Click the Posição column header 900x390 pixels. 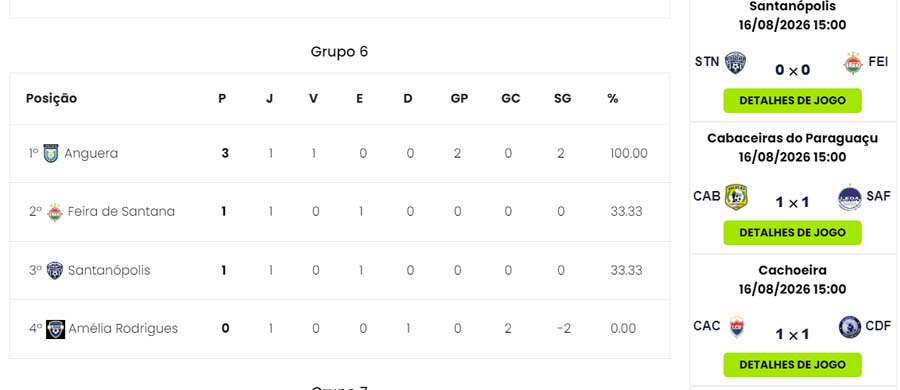tap(51, 99)
